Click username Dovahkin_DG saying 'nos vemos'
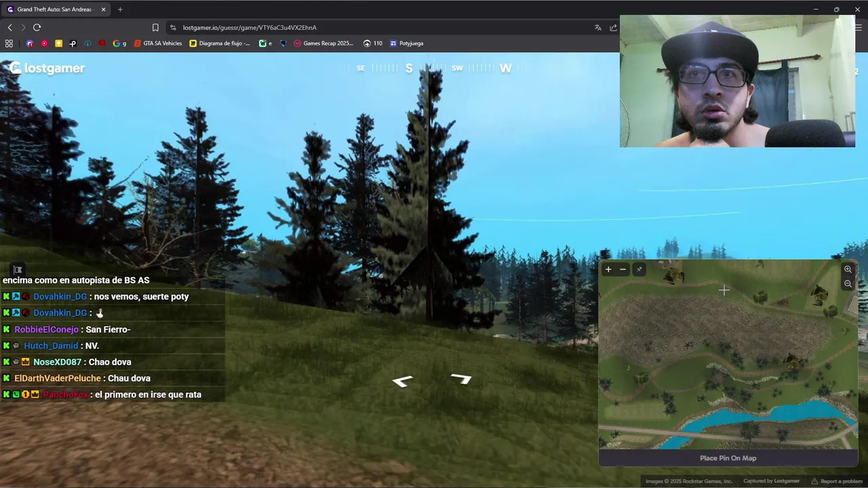This screenshot has height=488, width=868. (x=60, y=297)
